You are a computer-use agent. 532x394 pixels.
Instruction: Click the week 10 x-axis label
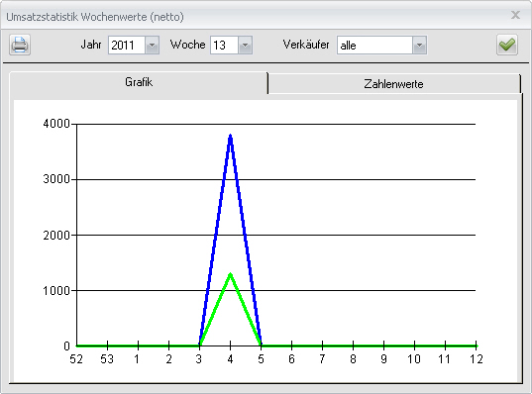point(414,359)
